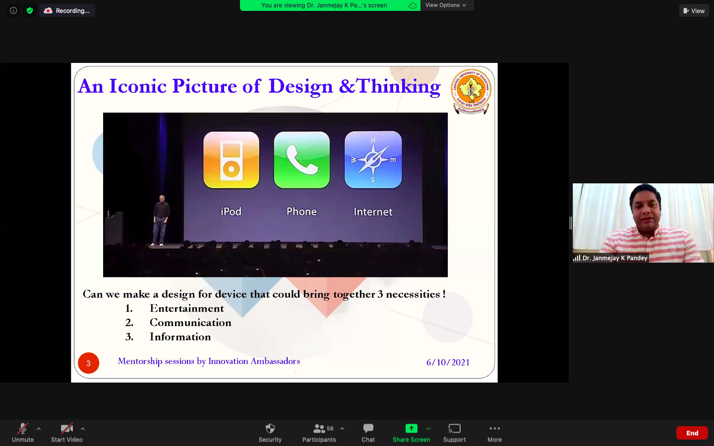
Task: Click the red End meeting button
Action: pyautogui.click(x=692, y=433)
